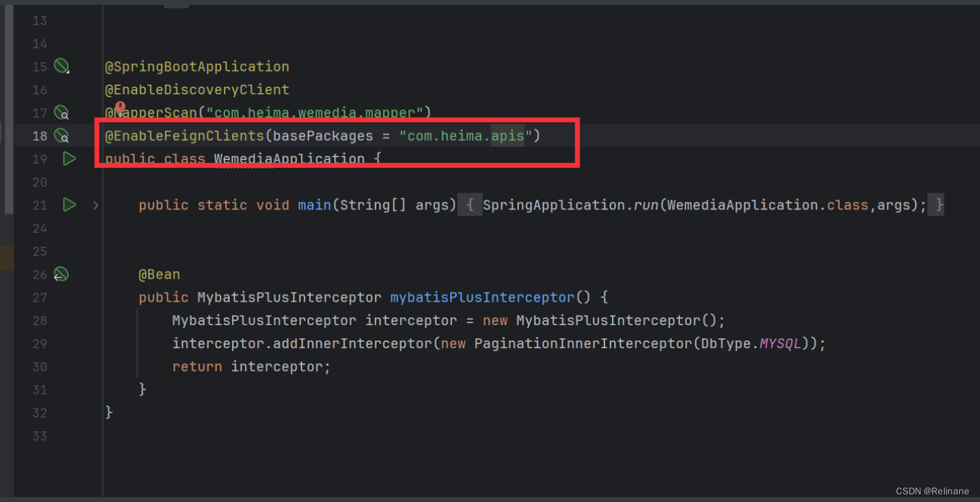
Task: Click the mybatisPlusInterceptor method name
Action: 481,297
